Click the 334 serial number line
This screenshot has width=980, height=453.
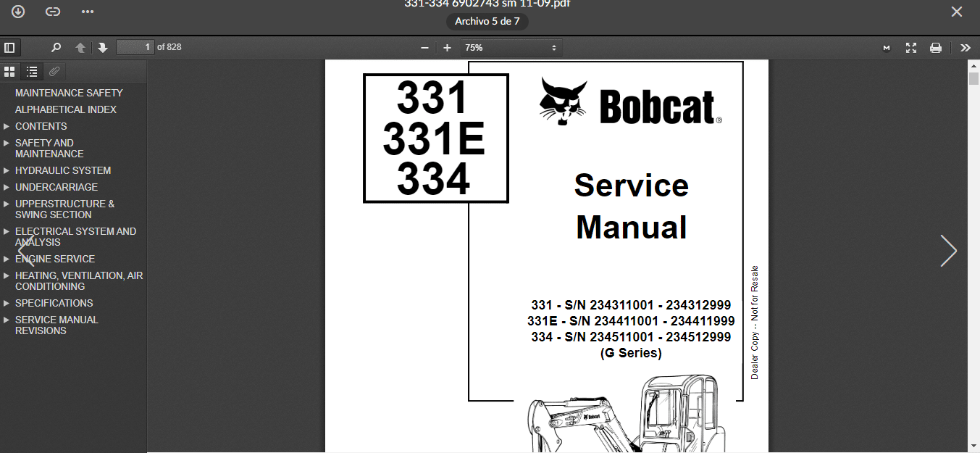coord(631,337)
